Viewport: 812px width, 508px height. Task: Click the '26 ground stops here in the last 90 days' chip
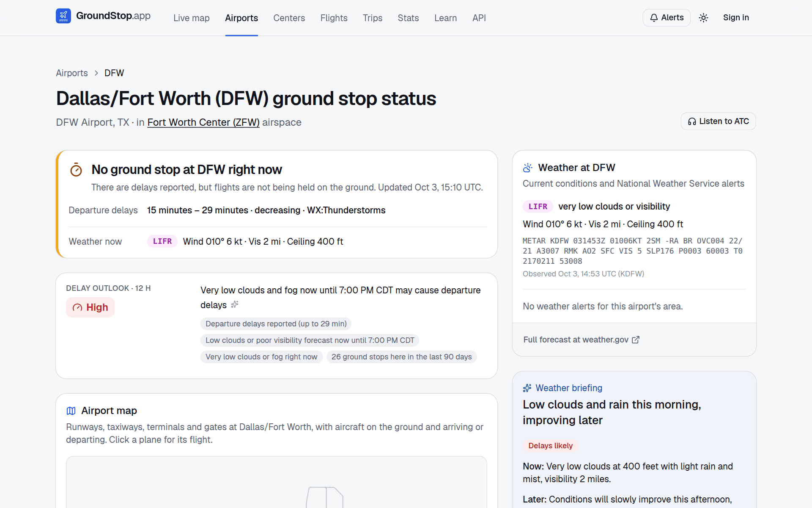click(402, 357)
